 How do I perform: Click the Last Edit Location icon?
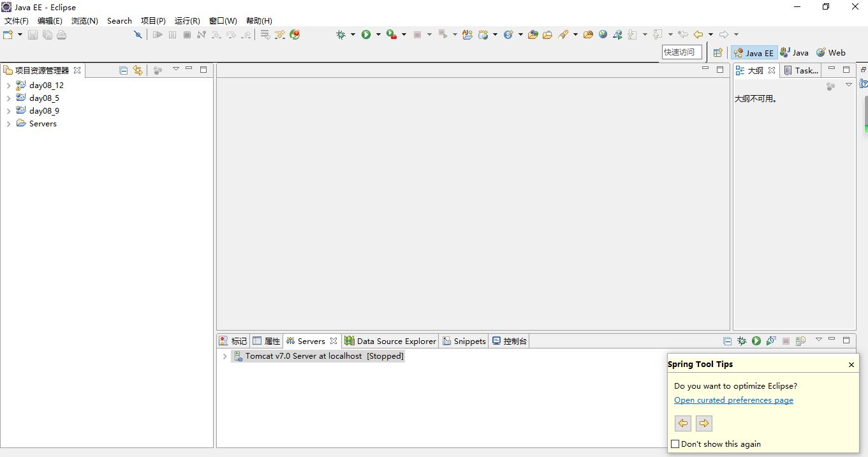(x=683, y=34)
